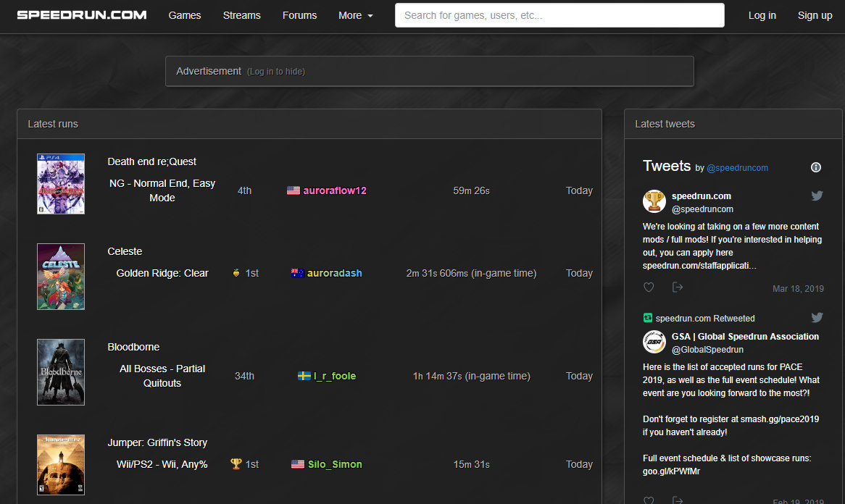Click Log in
The image size is (845, 504).
pyautogui.click(x=762, y=16)
